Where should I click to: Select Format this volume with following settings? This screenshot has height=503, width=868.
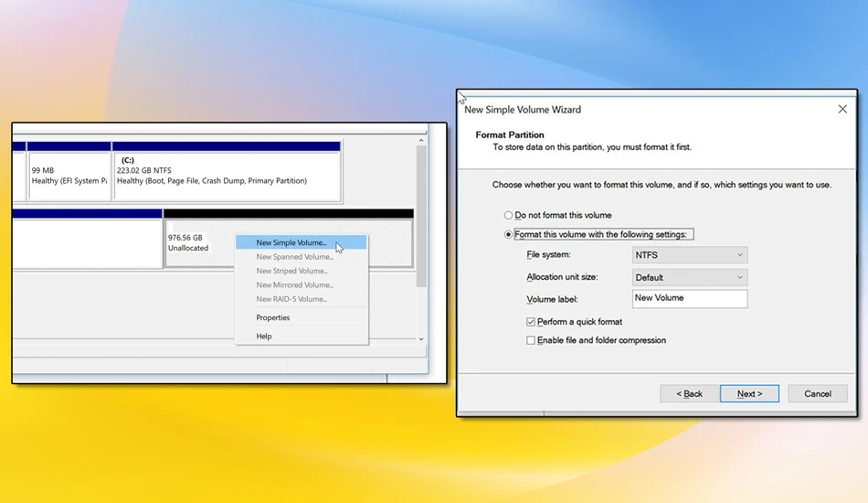(508, 234)
